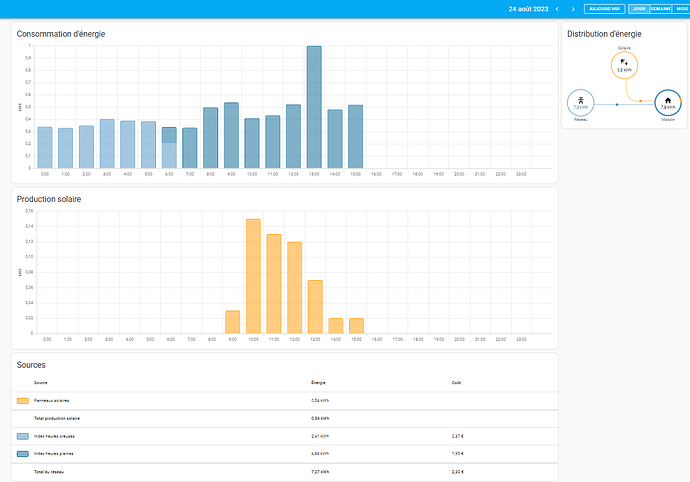Click the 24 août 2023 date label
690x482 pixels.
[x=528, y=9]
